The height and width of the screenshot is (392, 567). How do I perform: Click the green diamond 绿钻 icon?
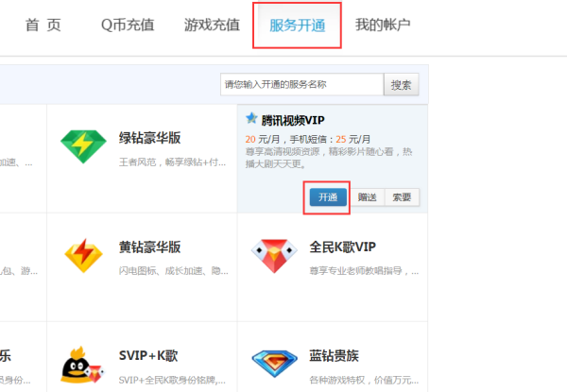83,146
